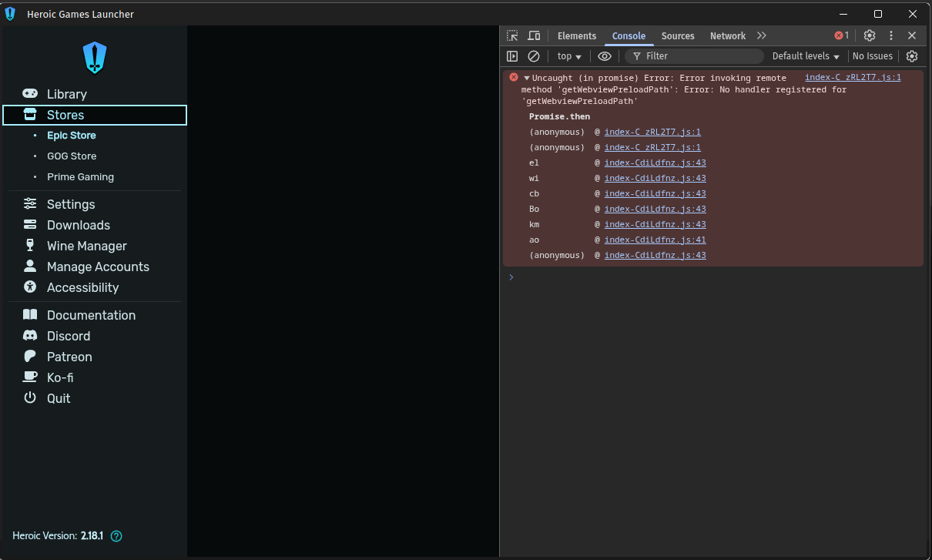Open the Default levels dropdown
Screen dimensions: 932x560
(806, 56)
